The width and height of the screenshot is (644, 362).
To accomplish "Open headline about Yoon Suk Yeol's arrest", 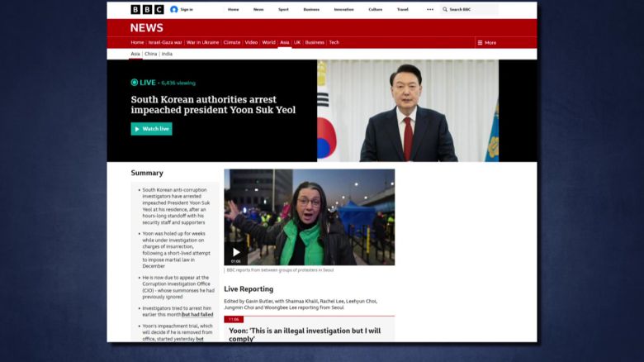I will [212, 104].
